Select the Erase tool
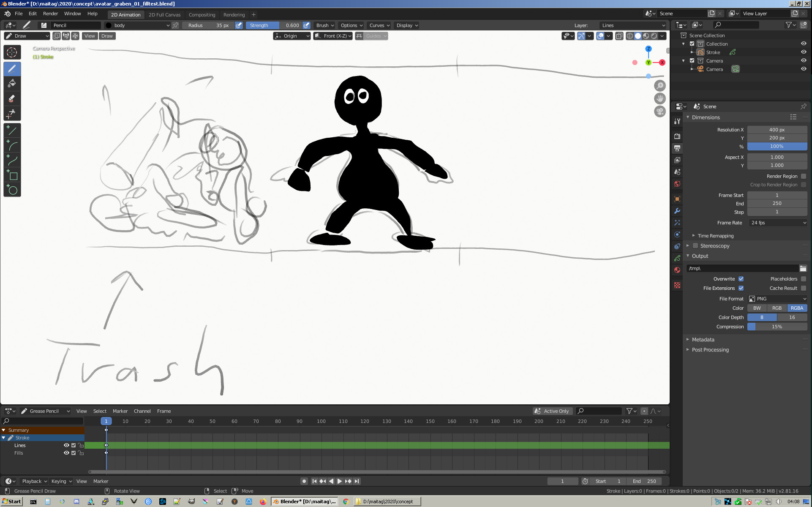The image size is (812, 507). pyautogui.click(x=12, y=98)
